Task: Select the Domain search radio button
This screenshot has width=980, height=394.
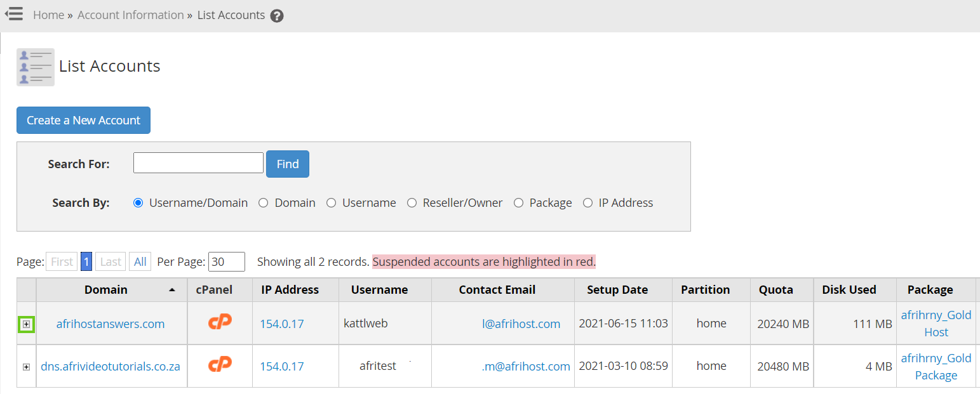Action: [x=263, y=203]
